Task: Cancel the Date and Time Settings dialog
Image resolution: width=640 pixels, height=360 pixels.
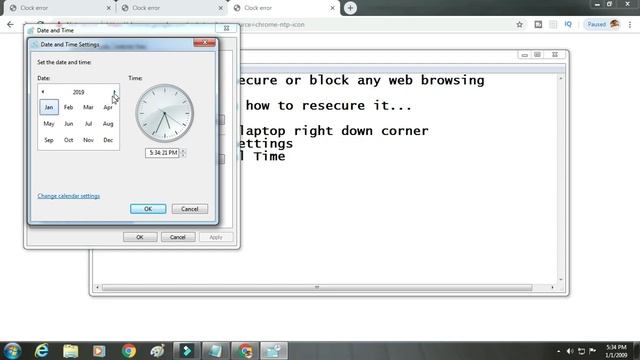Action: (x=190, y=209)
